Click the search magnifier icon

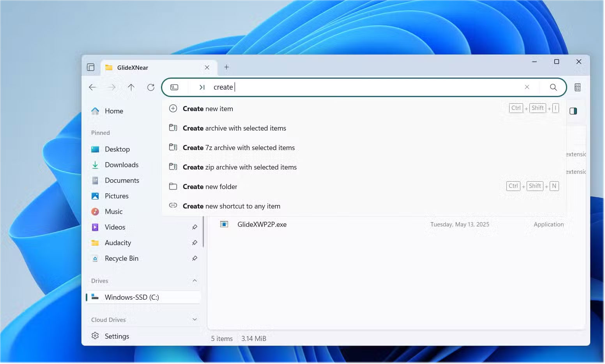[554, 87]
